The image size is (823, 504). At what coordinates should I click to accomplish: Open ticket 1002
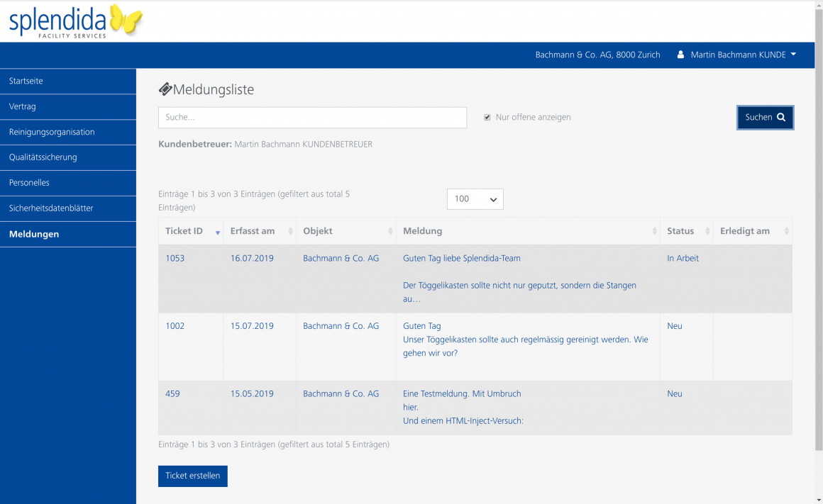click(175, 325)
